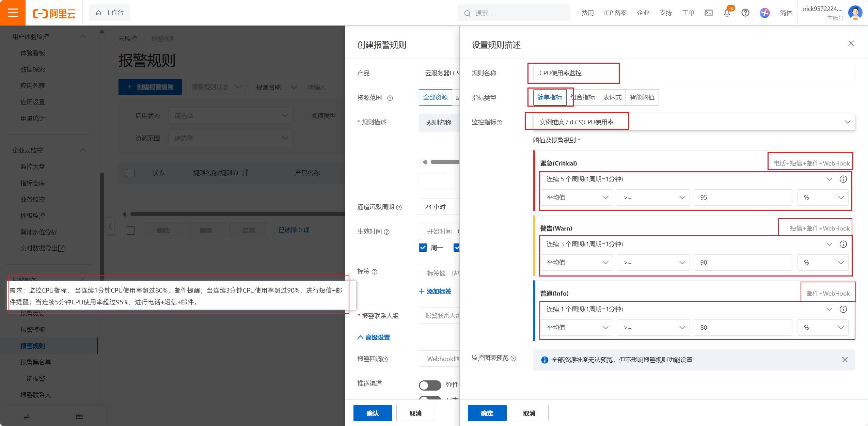Screen dimensions: 868x426
Task: Open Critical level 连续 5 个周期 dropdown
Action: [688, 179]
